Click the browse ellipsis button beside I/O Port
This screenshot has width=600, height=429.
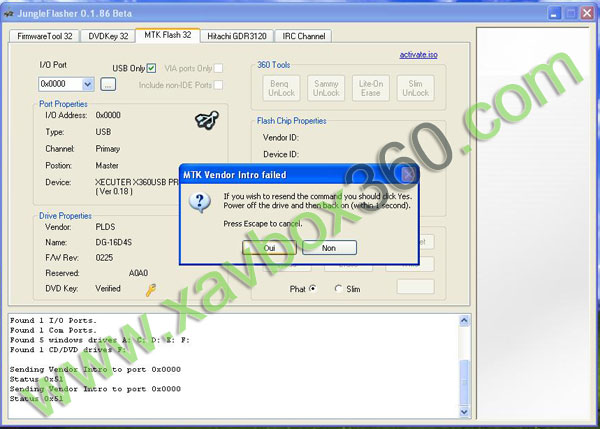(108, 84)
